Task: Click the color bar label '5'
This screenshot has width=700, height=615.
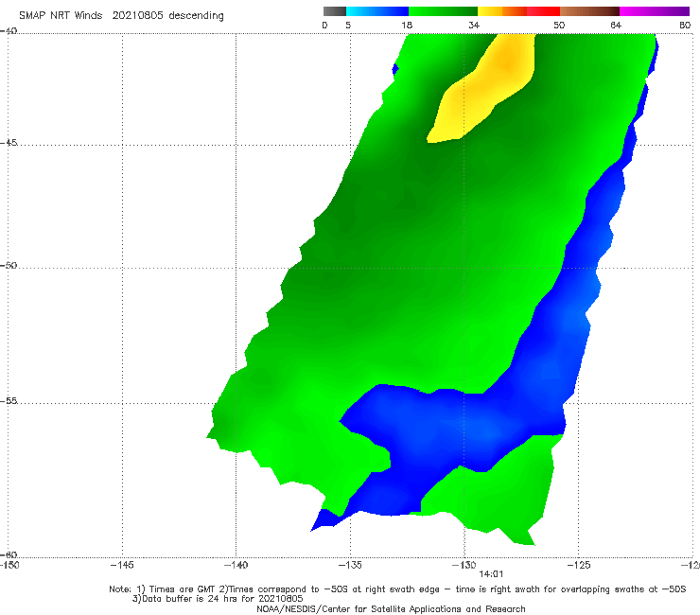Action: [x=348, y=26]
